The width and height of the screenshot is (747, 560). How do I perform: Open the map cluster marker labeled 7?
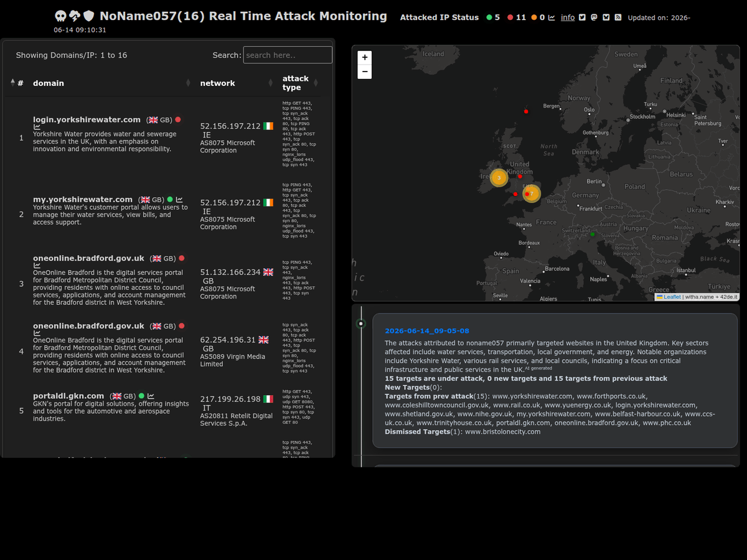[x=531, y=194]
